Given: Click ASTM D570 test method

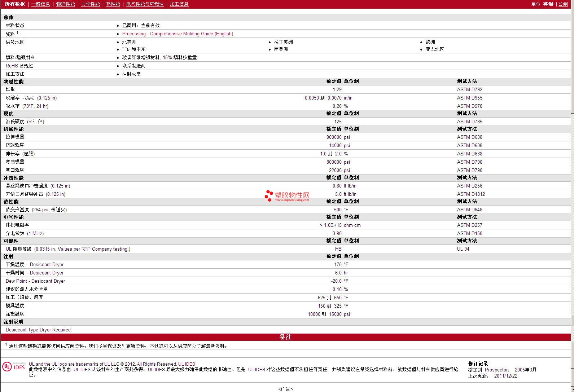Looking at the screenshot, I should (x=469, y=106).
